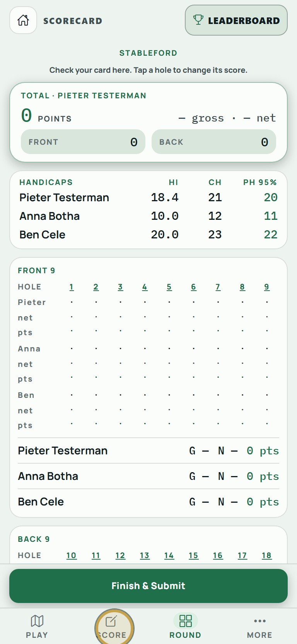Open hole 10 in Back 9
Viewport: 297px width, 644px height.
pyautogui.click(x=71, y=555)
